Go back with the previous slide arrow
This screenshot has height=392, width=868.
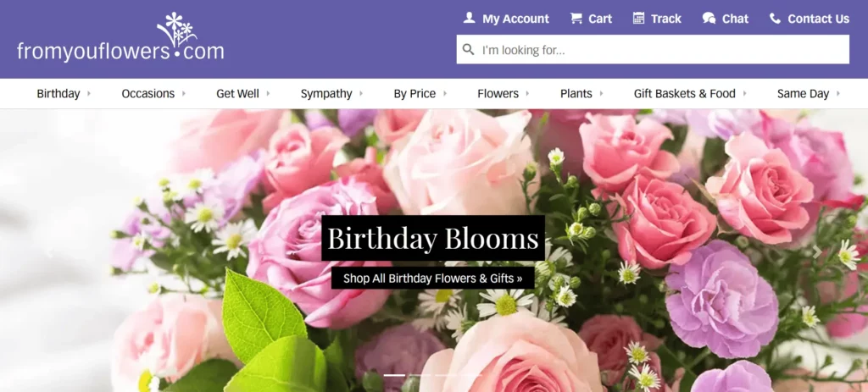(x=50, y=251)
